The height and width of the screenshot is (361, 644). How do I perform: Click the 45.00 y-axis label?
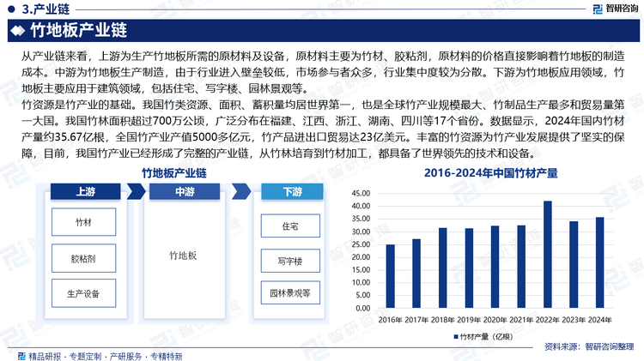click(361, 193)
